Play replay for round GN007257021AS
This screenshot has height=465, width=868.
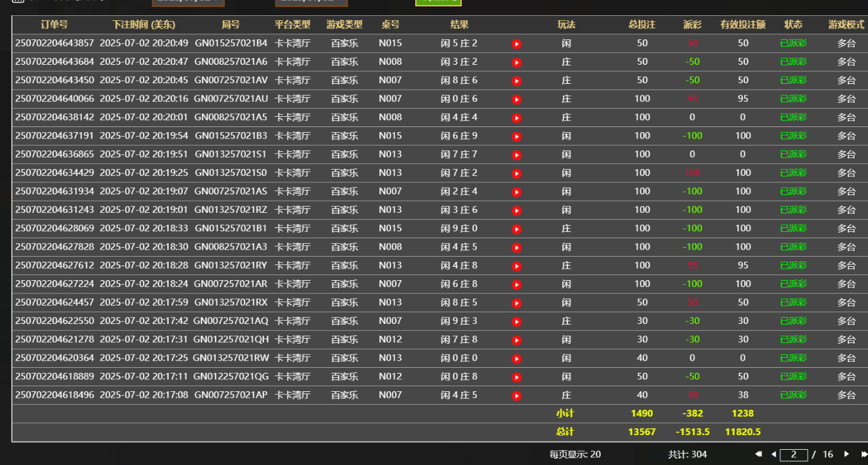pos(516,191)
